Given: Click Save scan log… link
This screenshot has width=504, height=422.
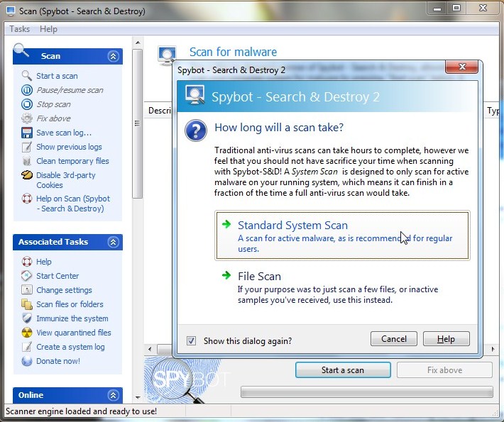Looking at the screenshot, I should pos(64,133).
